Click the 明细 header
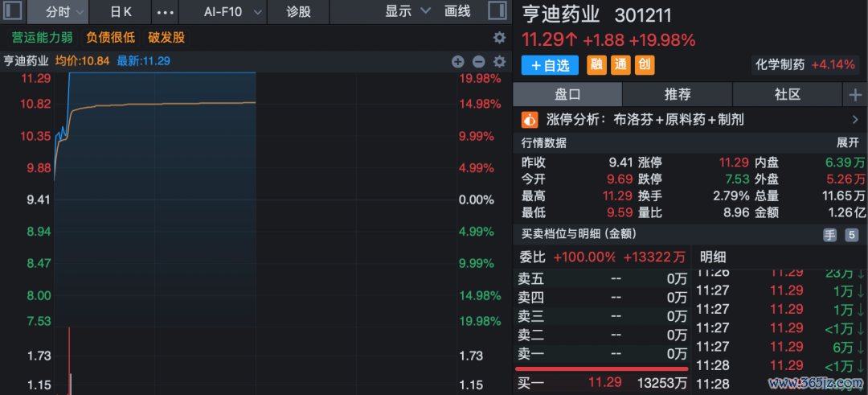868x395 pixels. click(713, 257)
